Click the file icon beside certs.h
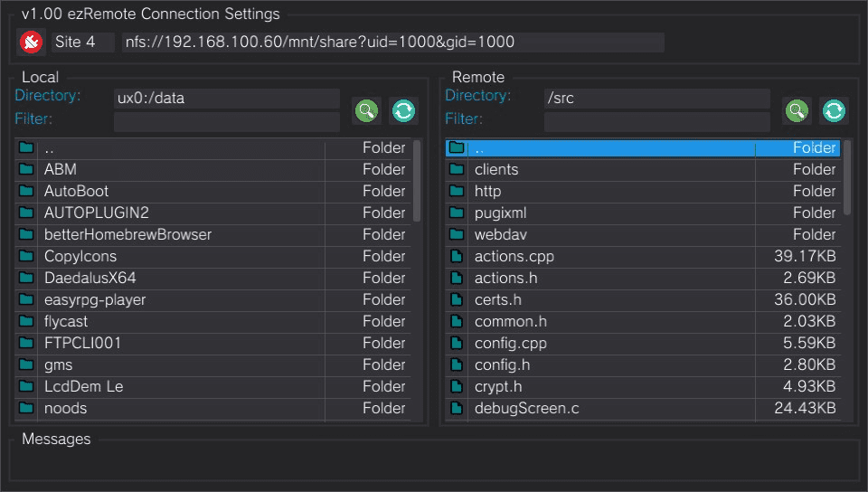 [457, 299]
